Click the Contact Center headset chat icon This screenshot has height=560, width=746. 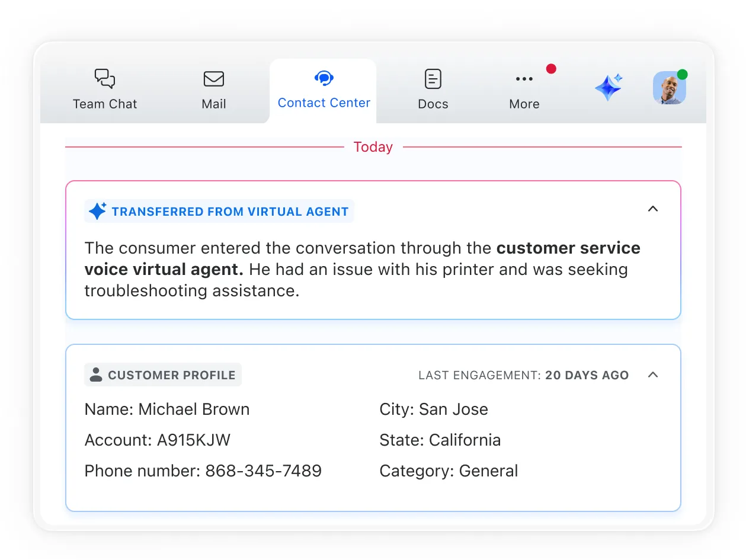(324, 78)
